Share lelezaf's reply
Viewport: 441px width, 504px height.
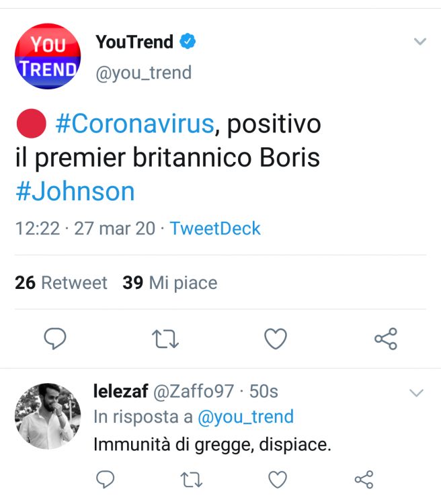[364, 479]
